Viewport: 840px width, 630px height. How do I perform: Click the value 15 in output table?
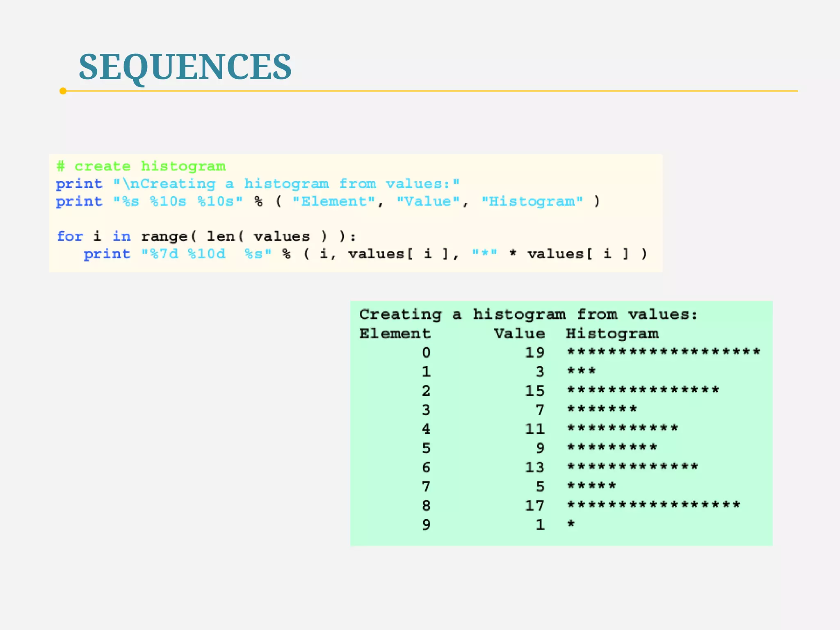(x=535, y=390)
